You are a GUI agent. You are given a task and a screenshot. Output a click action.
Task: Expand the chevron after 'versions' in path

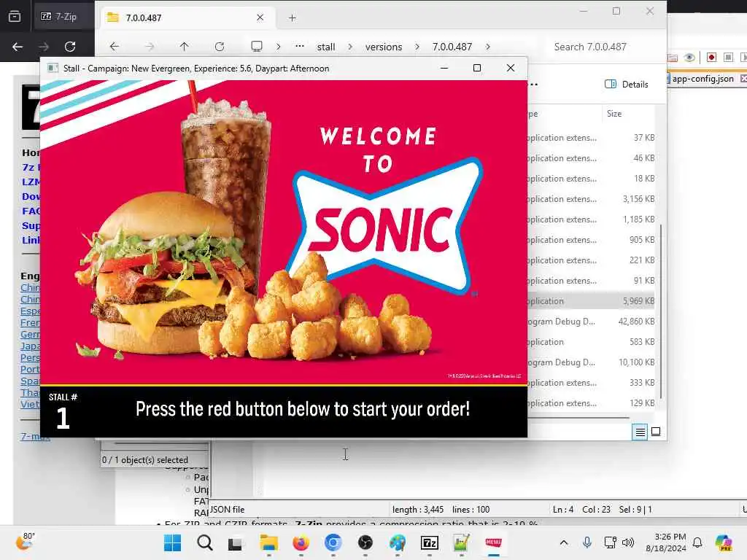click(x=417, y=47)
